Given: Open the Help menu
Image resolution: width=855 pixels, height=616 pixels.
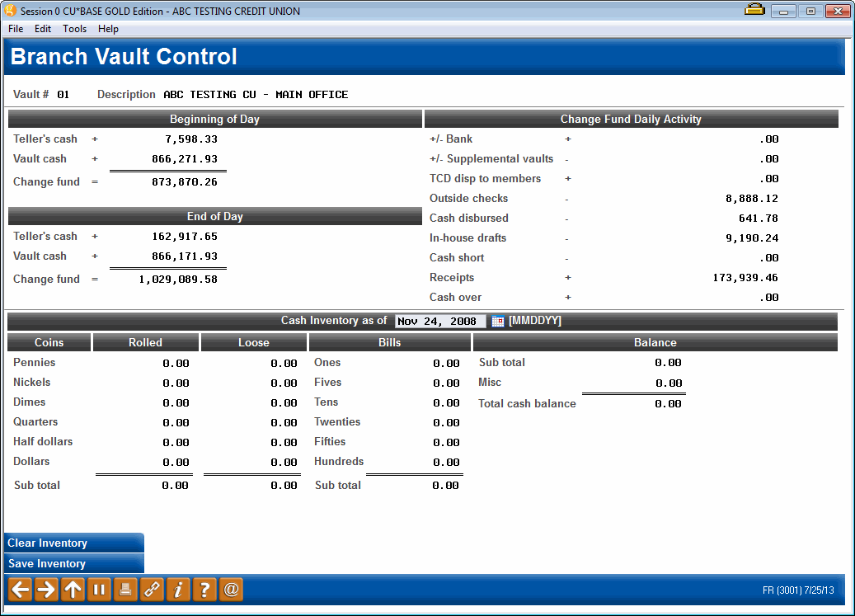Looking at the screenshot, I should click(108, 28).
